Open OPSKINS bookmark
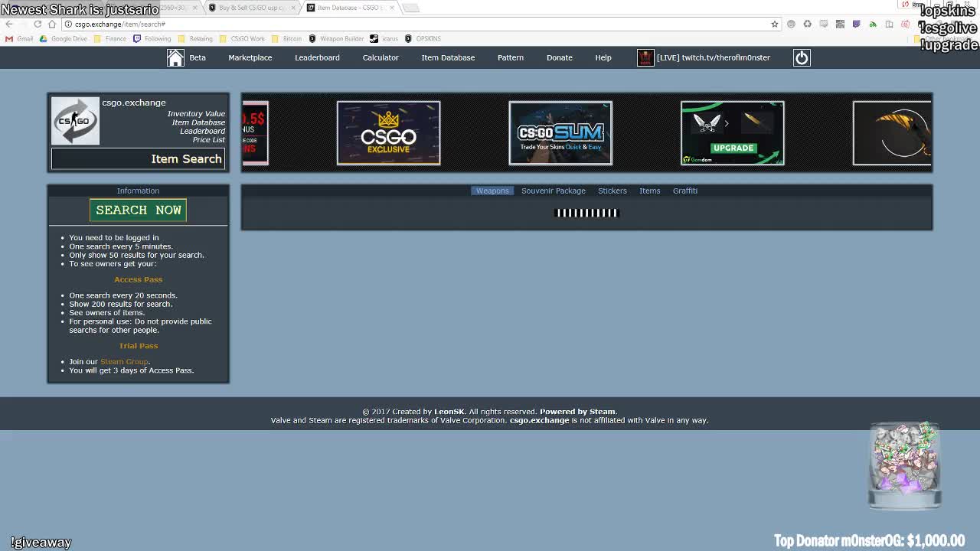The height and width of the screenshot is (551, 980). [x=423, y=38]
